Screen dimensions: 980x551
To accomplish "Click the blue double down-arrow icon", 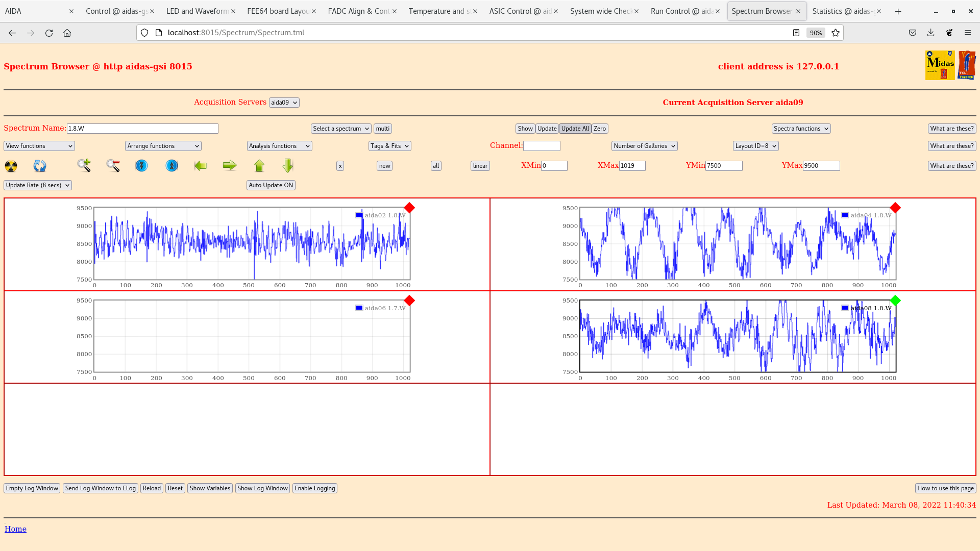I will pos(141,166).
